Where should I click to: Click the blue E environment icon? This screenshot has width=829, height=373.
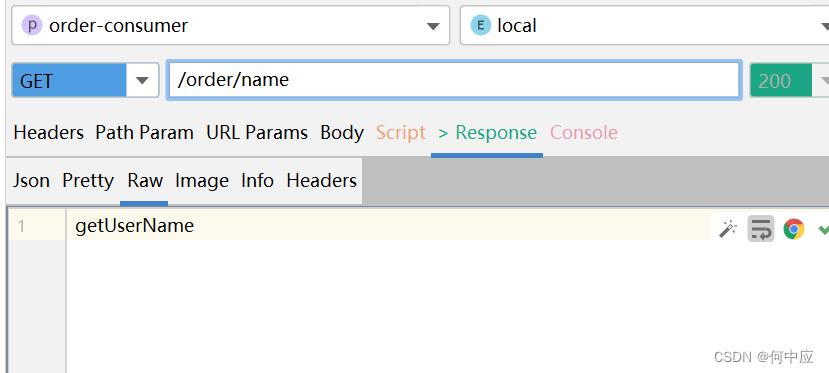[x=481, y=25]
